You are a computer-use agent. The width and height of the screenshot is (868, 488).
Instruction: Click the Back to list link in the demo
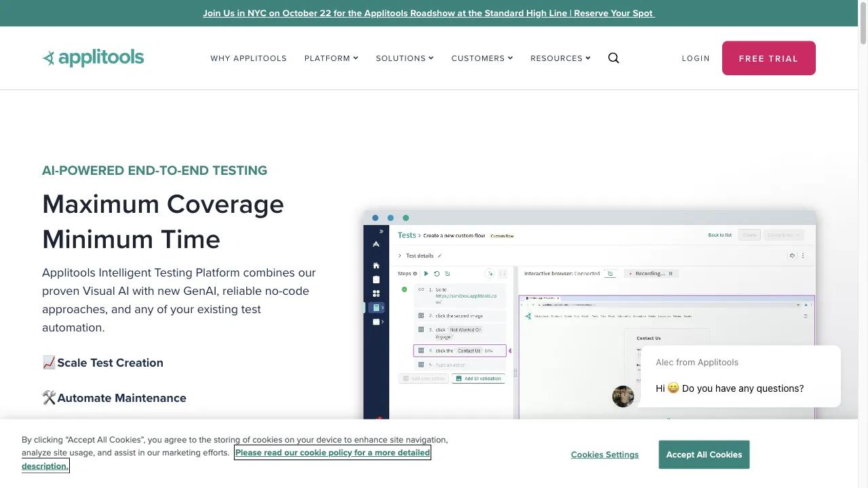pyautogui.click(x=719, y=235)
